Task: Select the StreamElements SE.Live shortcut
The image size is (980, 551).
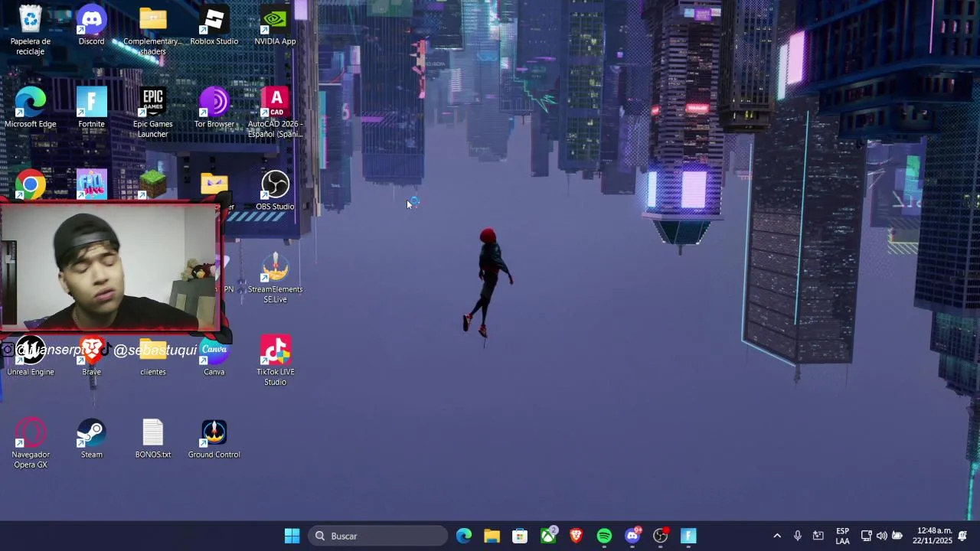Action: (276, 279)
